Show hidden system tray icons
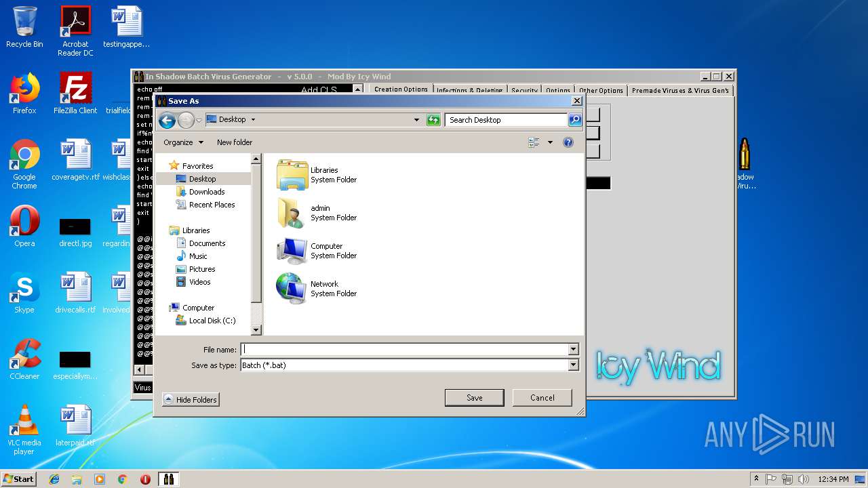The image size is (868, 488). coord(756,479)
